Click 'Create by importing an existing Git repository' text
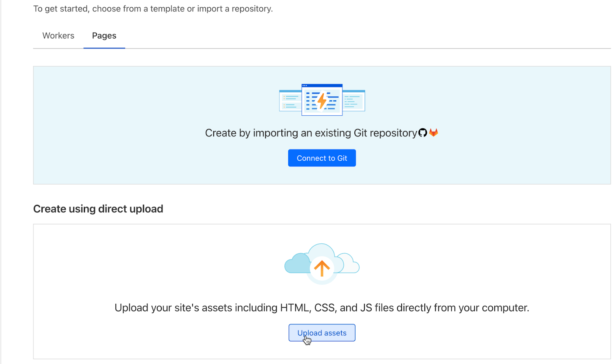The width and height of the screenshot is (615, 364). click(311, 133)
